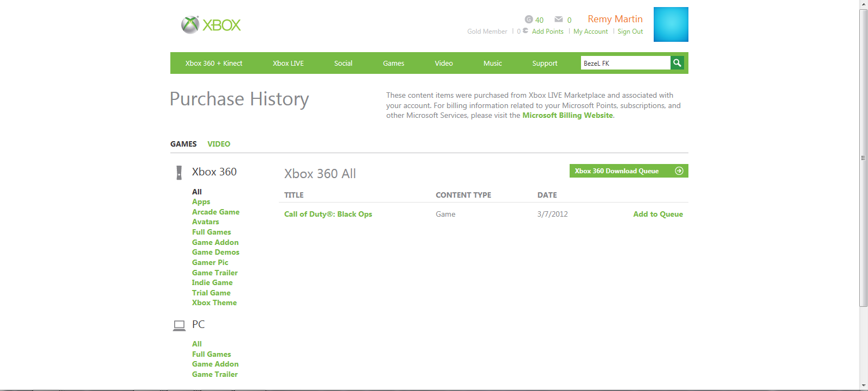Click the PC laptop icon
This screenshot has height=391, width=868.
click(x=179, y=325)
